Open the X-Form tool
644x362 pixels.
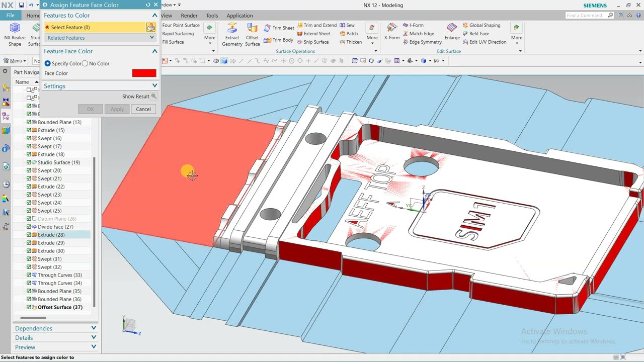click(x=391, y=31)
